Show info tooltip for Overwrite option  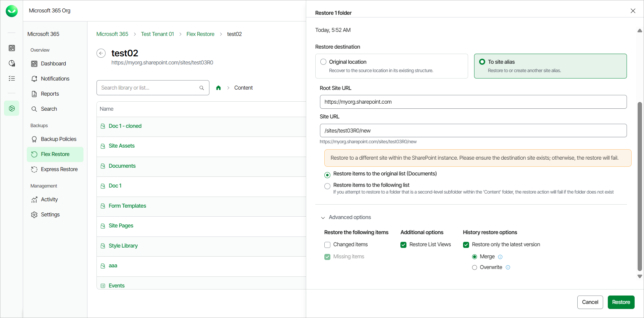coord(508,267)
